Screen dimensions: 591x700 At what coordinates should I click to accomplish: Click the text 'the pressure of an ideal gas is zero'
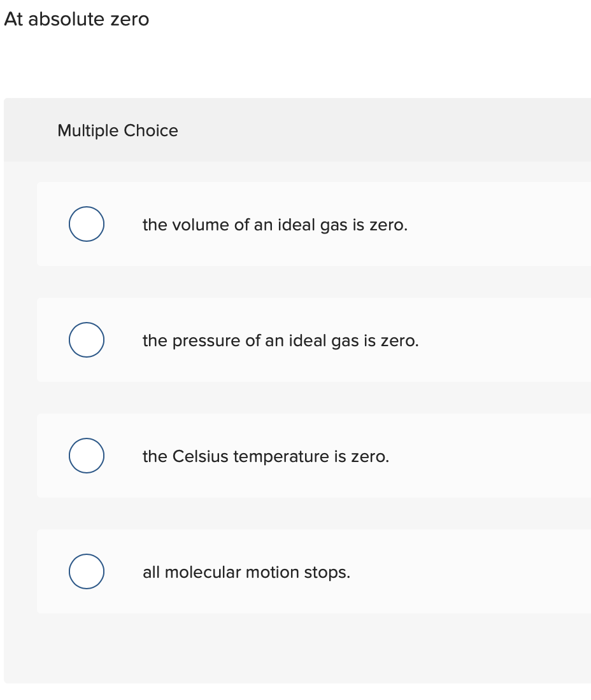(x=281, y=340)
